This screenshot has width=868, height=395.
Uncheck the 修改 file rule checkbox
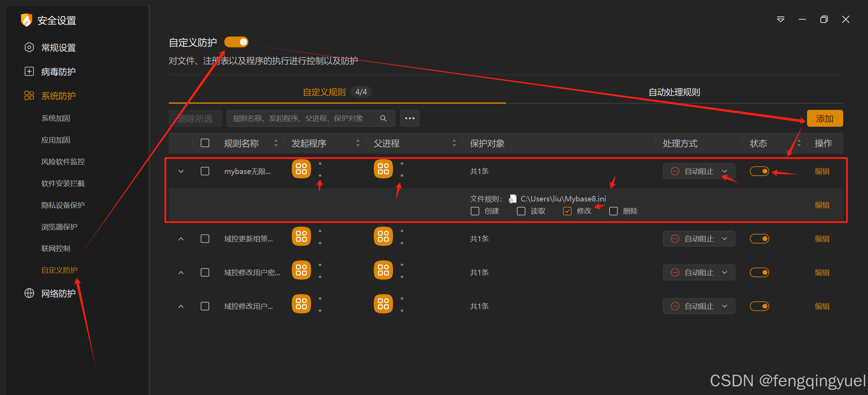point(567,211)
